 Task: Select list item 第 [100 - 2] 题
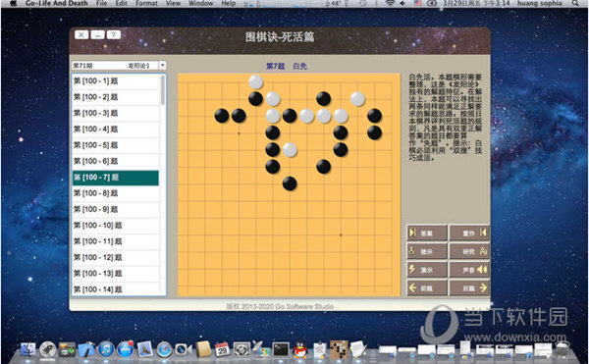click(x=116, y=97)
